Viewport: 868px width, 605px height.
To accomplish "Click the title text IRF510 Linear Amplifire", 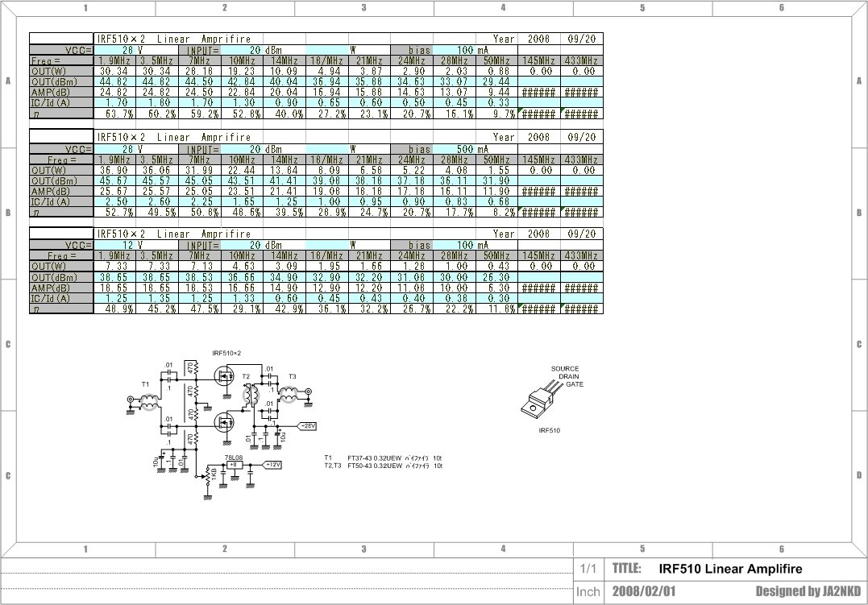I will click(730, 569).
